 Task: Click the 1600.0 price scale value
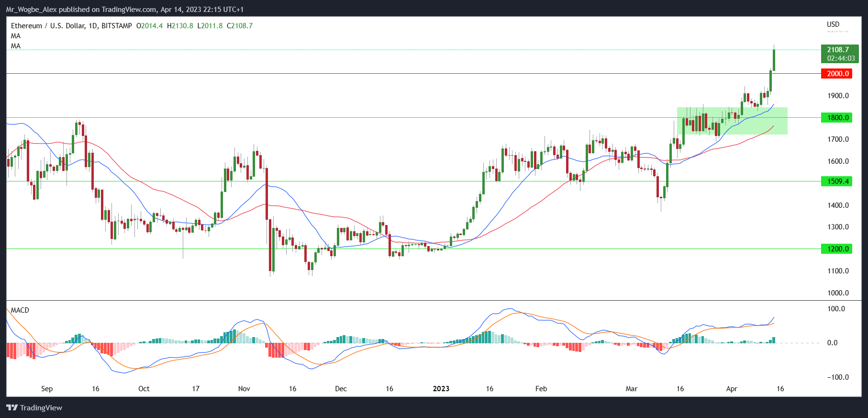point(838,161)
